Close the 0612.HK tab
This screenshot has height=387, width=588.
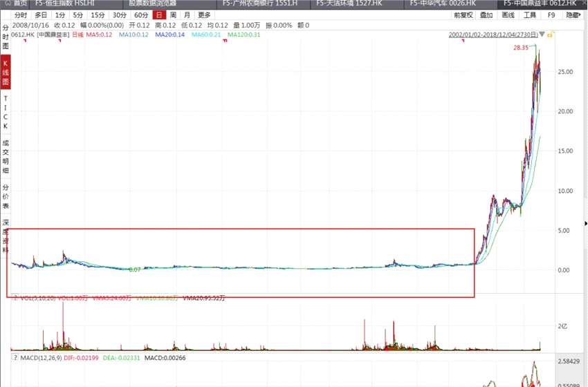click(585, 3)
